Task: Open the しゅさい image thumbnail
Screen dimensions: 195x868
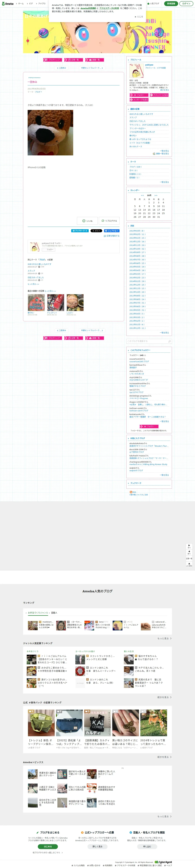Action: point(75,303)
